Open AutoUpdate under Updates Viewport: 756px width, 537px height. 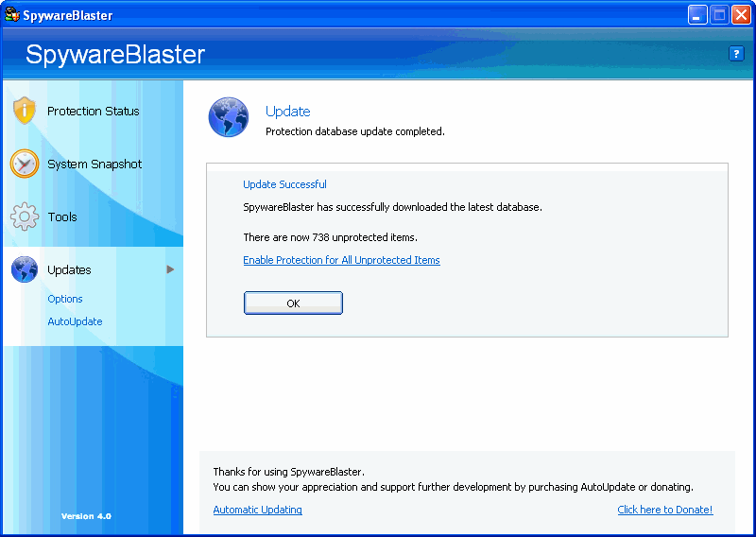tap(75, 321)
